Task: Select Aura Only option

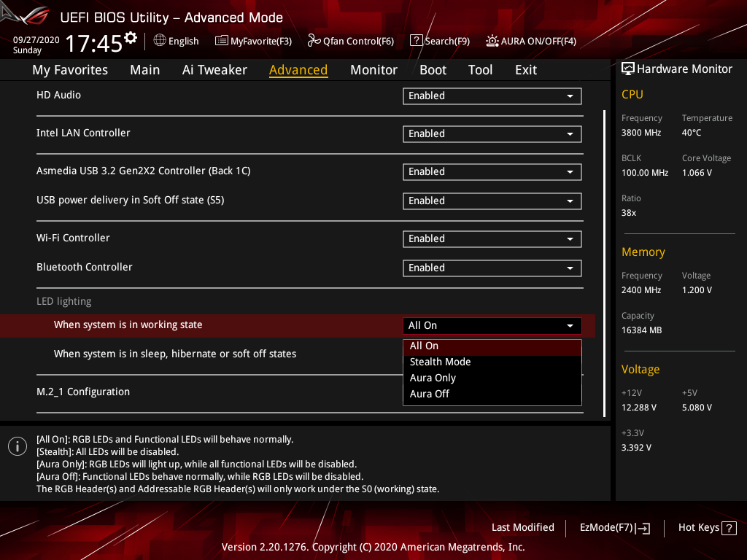Action: pos(492,378)
